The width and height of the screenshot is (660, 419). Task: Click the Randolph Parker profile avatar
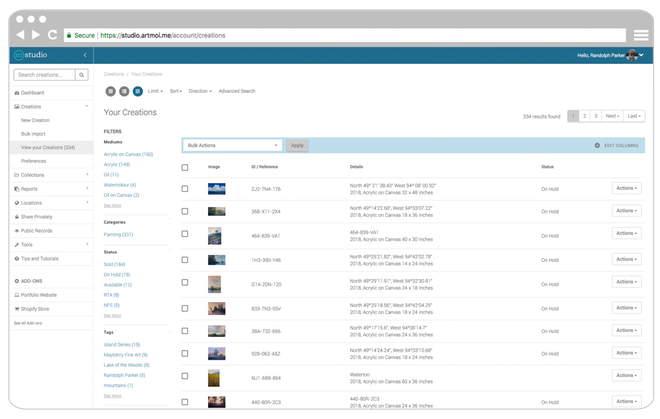[632, 55]
